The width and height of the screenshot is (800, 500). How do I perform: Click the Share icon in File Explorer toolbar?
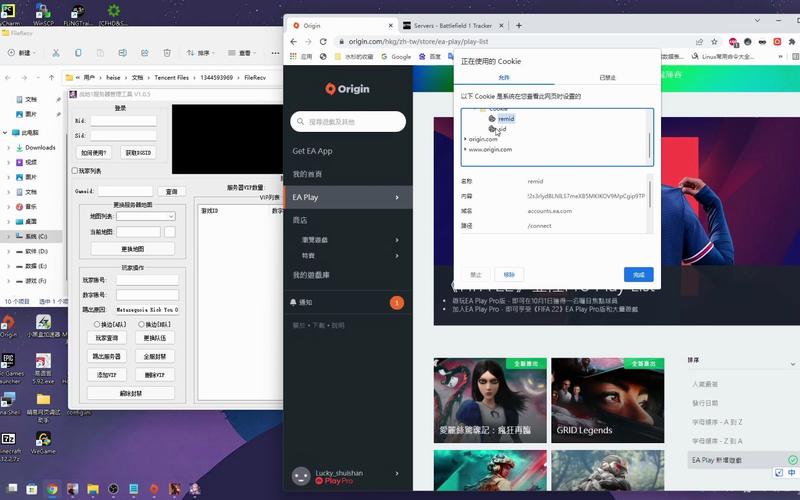coord(145,53)
